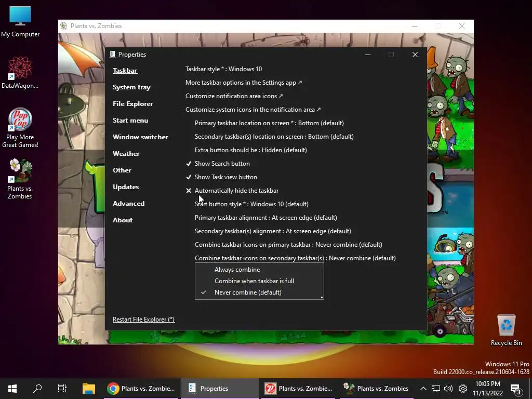The height and width of the screenshot is (399, 532).
Task: Open notification center icon
Action: coord(515,389)
